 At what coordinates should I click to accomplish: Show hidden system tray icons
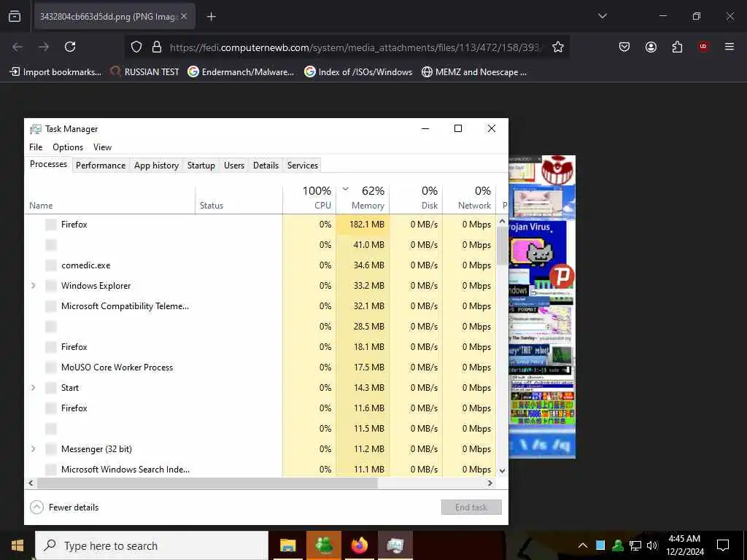coord(583,545)
